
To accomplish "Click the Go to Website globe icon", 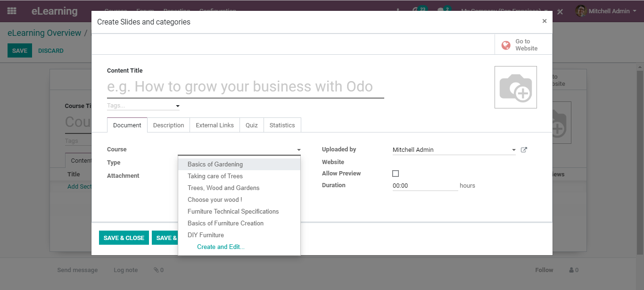I will point(506,45).
